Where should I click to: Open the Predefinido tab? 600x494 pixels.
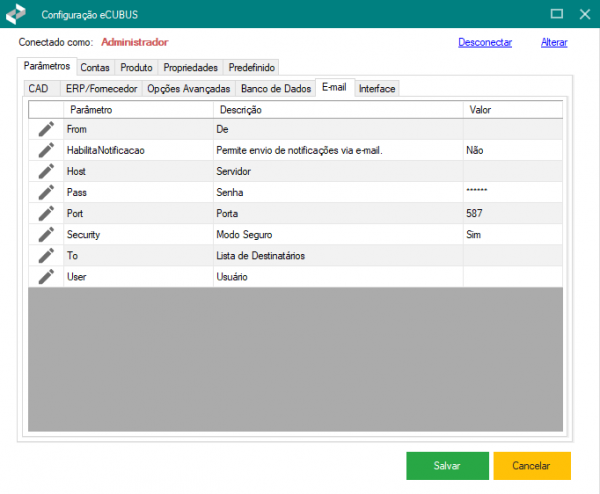click(251, 68)
